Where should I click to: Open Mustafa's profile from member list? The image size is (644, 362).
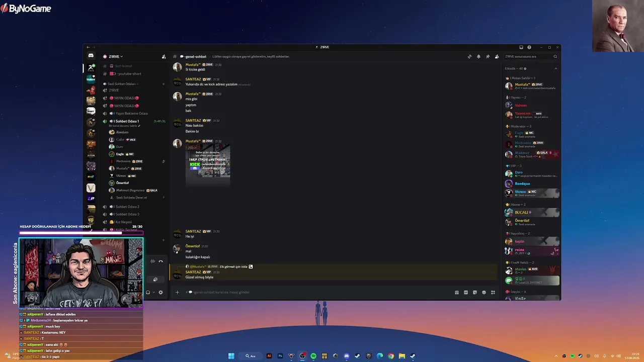532,86
